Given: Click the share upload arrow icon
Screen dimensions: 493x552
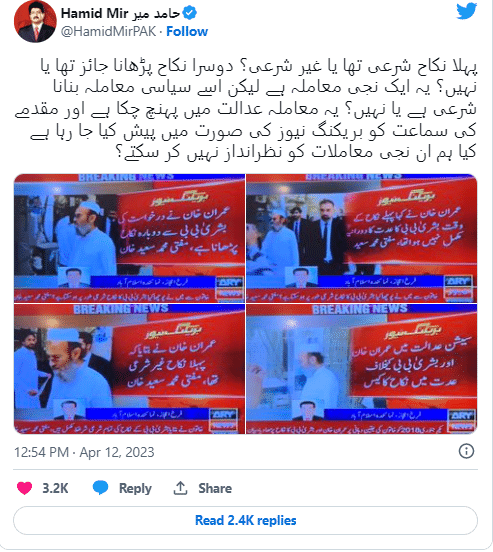Looking at the screenshot, I should [x=180, y=488].
